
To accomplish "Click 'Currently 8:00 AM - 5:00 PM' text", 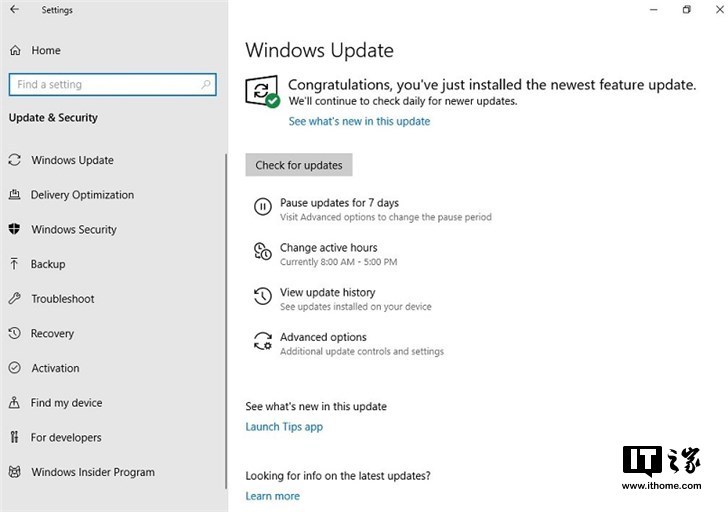I will (x=338, y=262).
